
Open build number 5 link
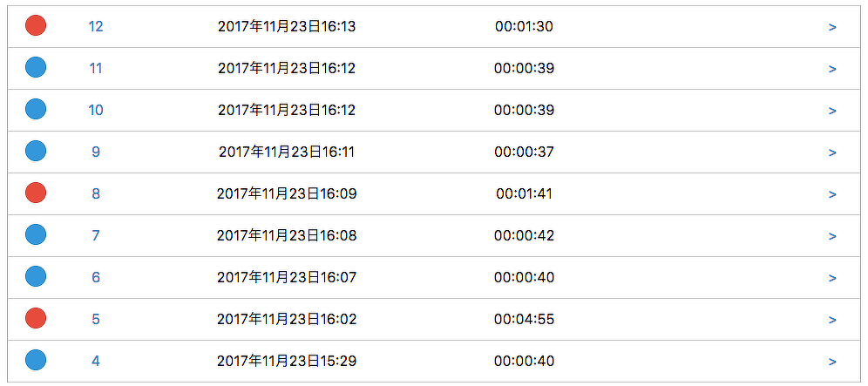pos(96,319)
